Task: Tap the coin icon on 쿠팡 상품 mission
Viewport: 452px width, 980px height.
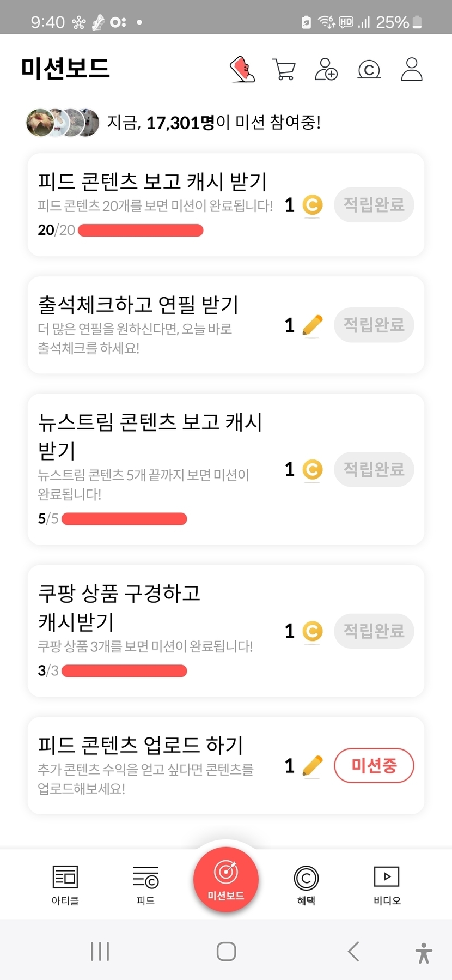Action: click(312, 631)
